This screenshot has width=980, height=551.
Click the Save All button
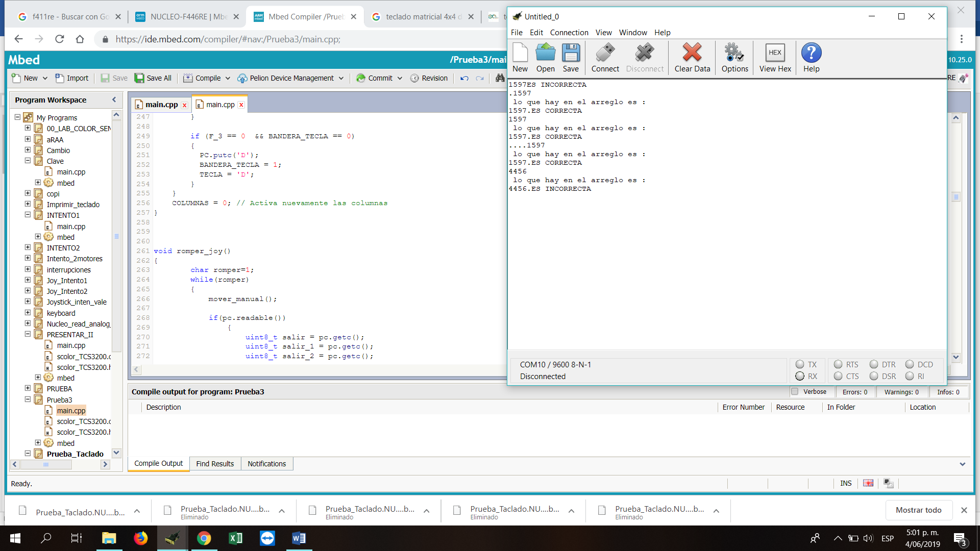153,78
